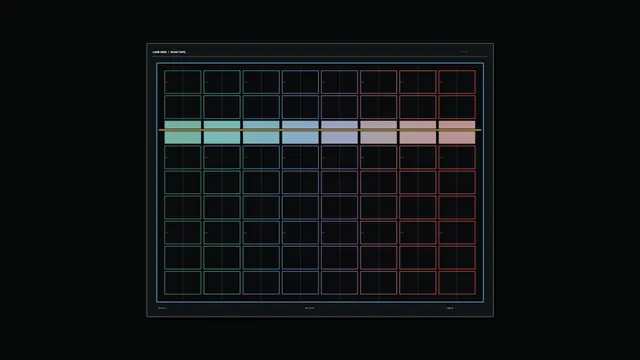The width and height of the screenshot is (640, 360).
Task: Click the pad directly below the lit lavender pad
Action: (340, 157)
